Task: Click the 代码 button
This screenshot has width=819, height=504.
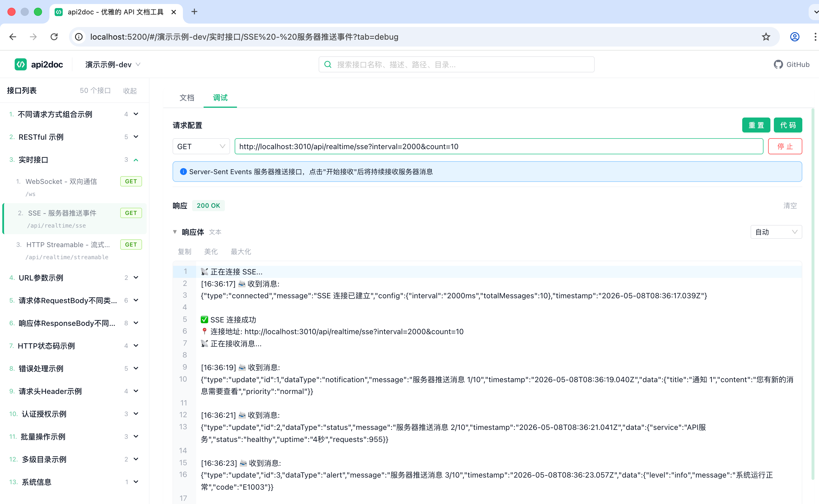Action: click(788, 125)
